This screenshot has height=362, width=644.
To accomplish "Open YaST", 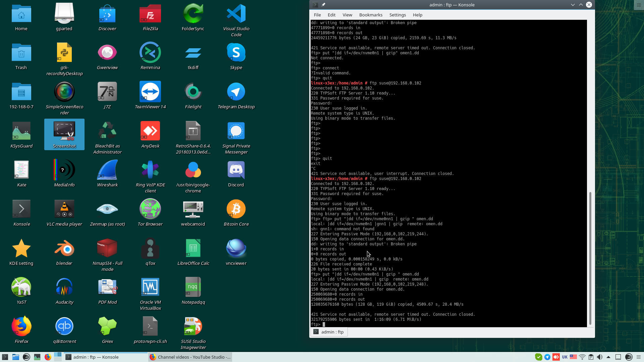I will (21, 287).
